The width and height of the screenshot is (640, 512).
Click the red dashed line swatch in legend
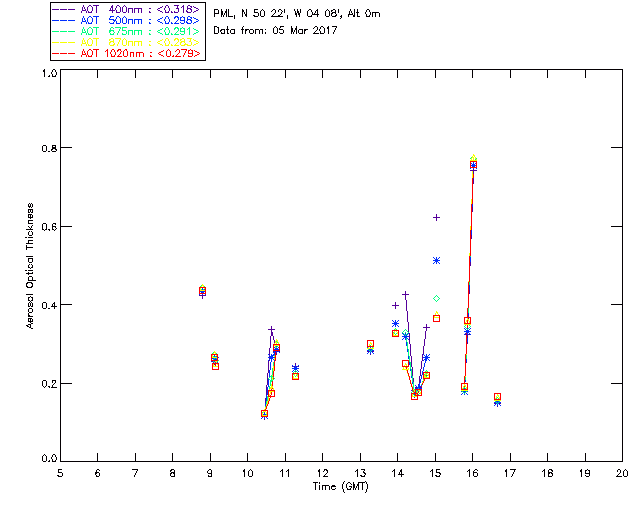(64, 53)
